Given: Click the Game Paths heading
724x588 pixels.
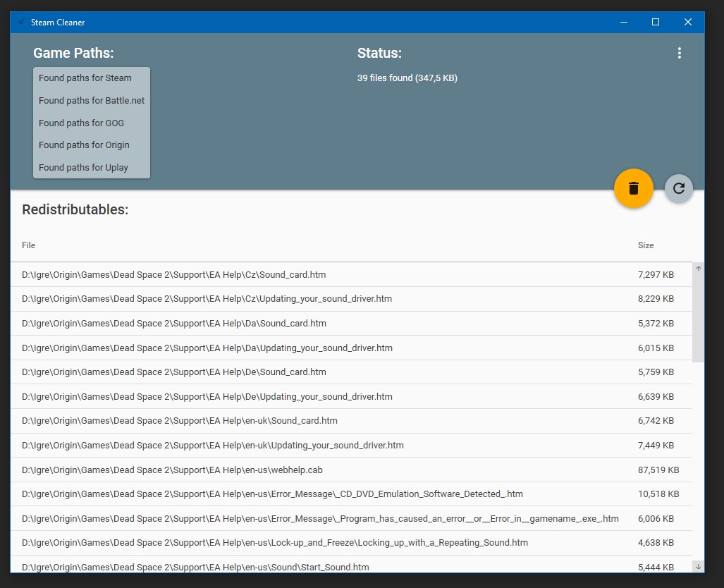Looking at the screenshot, I should (73, 53).
